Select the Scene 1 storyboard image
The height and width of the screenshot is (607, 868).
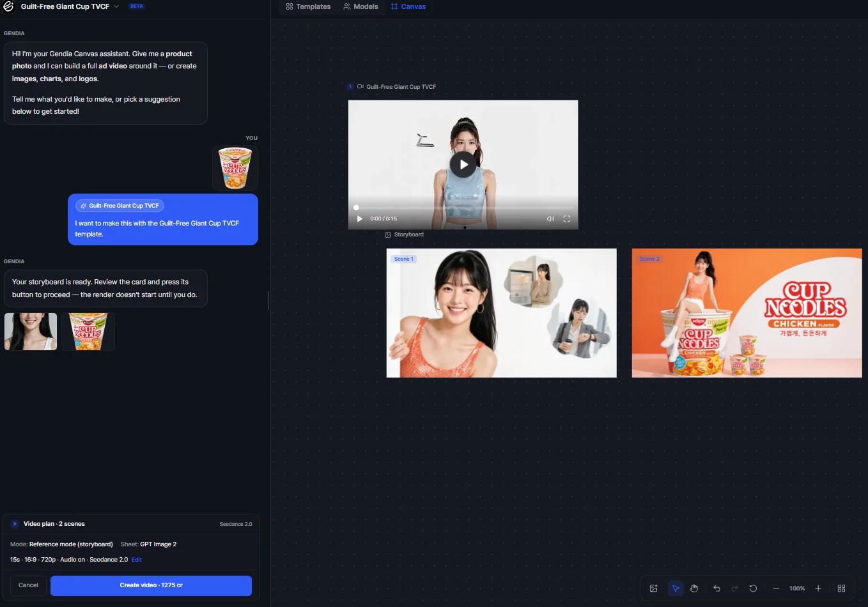pyautogui.click(x=502, y=313)
